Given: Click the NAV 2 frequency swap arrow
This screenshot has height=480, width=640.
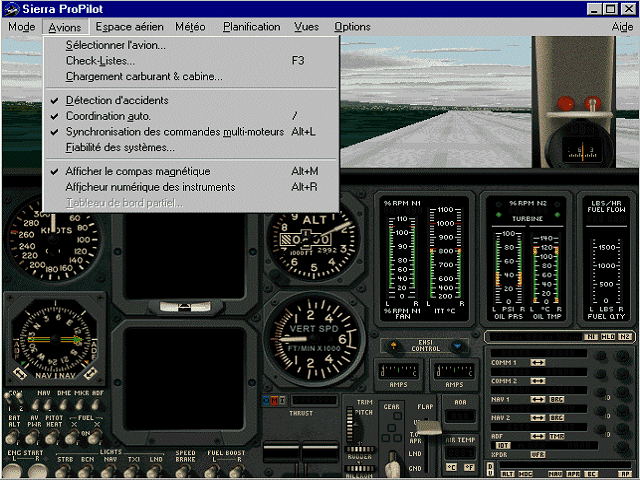Looking at the screenshot, I should tap(538, 418).
